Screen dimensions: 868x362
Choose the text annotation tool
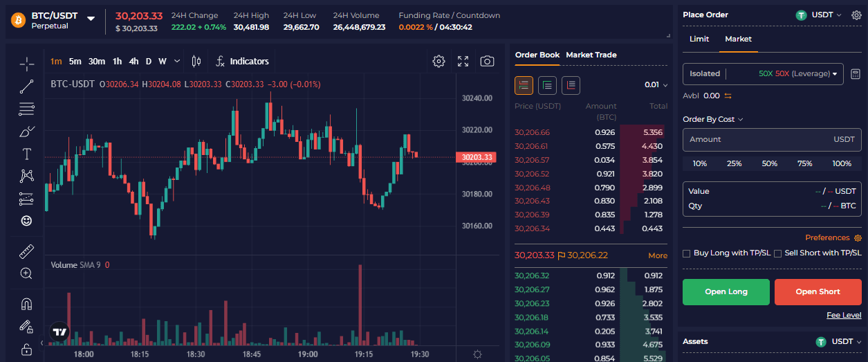pos(27,154)
